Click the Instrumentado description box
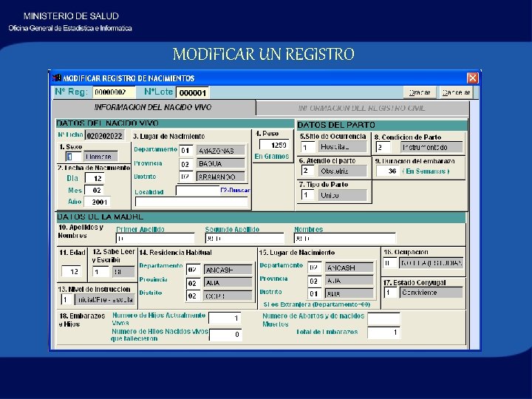Image resolution: width=532 pixels, height=399 pixels. tap(432, 147)
